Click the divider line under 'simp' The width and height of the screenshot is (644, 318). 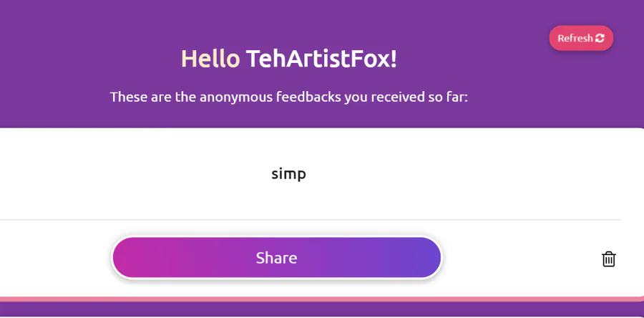pyautogui.click(x=311, y=220)
